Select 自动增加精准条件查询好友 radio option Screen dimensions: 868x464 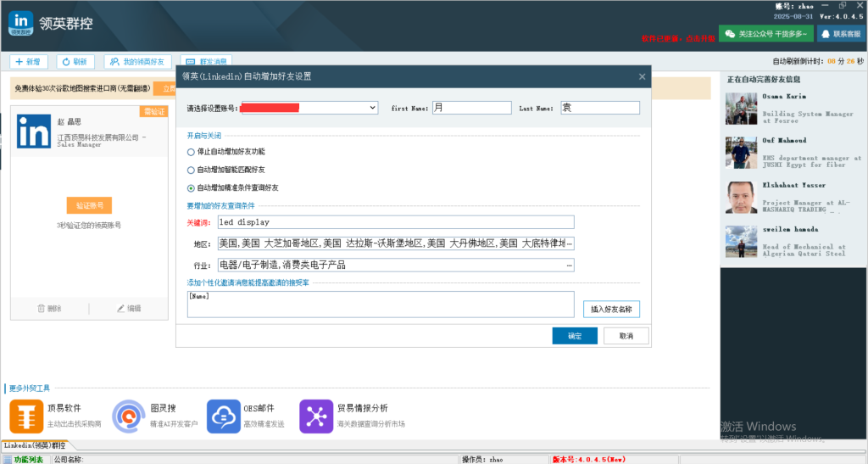click(191, 187)
